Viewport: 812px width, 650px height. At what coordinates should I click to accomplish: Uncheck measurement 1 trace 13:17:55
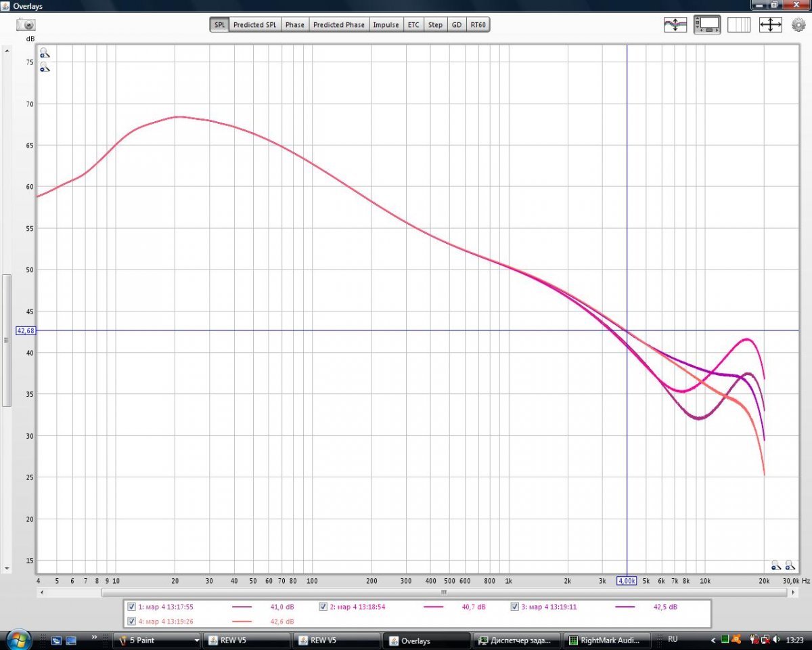(132, 607)
